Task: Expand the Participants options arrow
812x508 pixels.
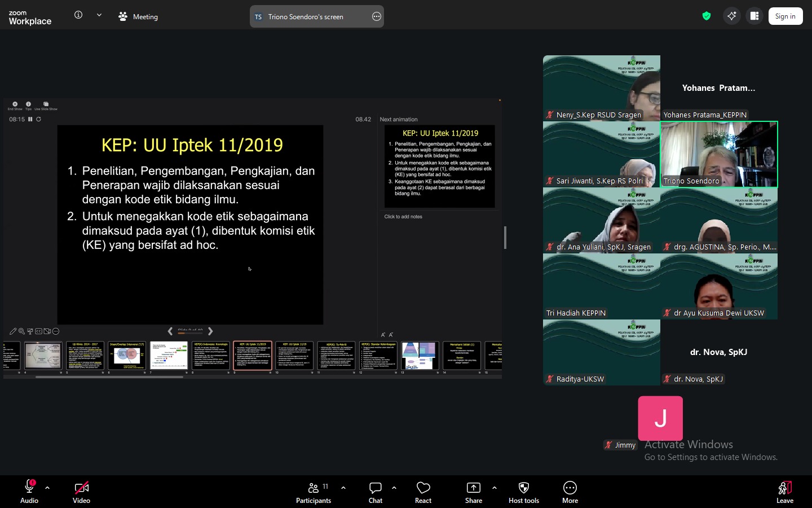Action: [343, 488]
